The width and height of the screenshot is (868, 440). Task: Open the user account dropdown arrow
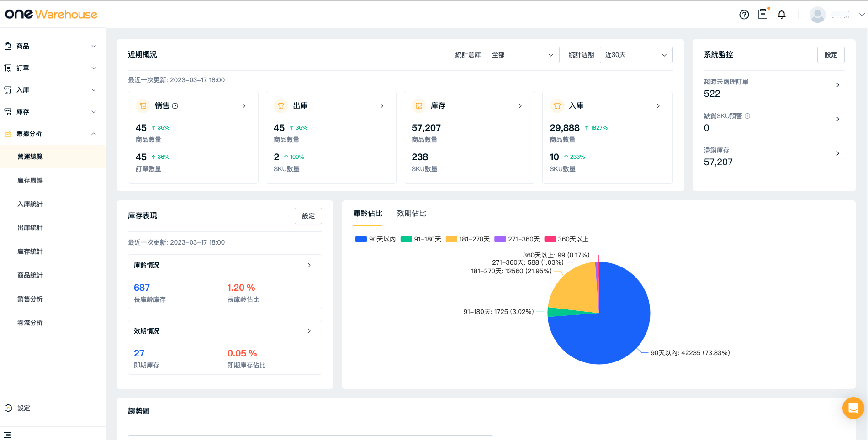point(862,15)
